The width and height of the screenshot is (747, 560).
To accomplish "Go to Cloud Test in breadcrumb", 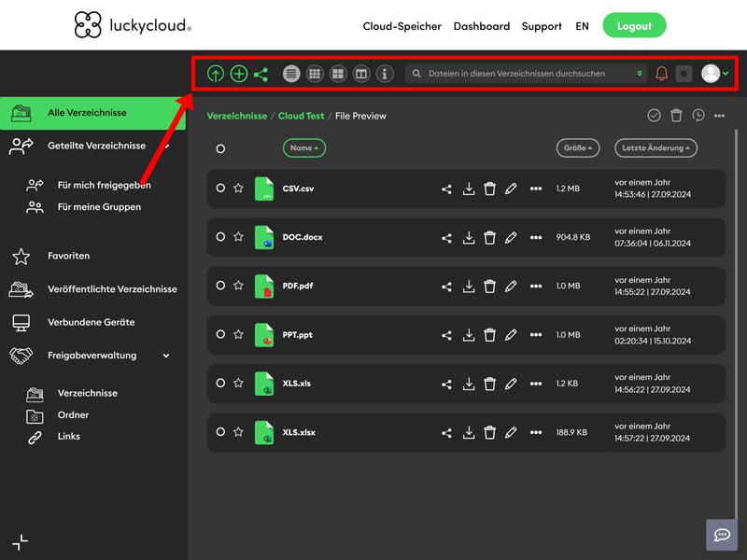I will (x=302, y=116).
